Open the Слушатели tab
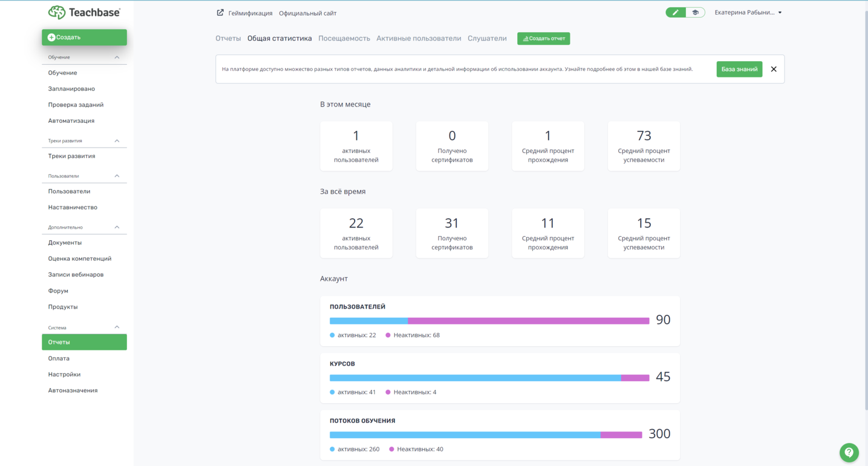The height and width of the screenshot is (466, 868). [x=487, y=38]
